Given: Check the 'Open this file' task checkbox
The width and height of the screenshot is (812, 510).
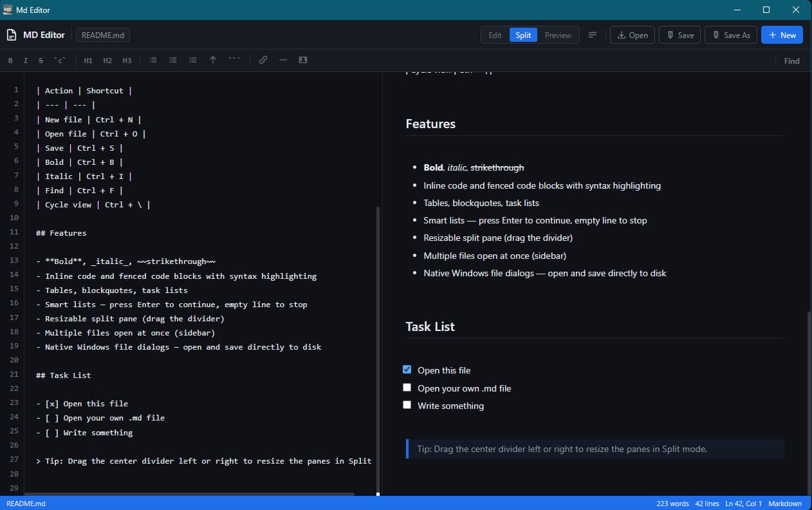Looking at the screenshot, I should tap(407, 370).
